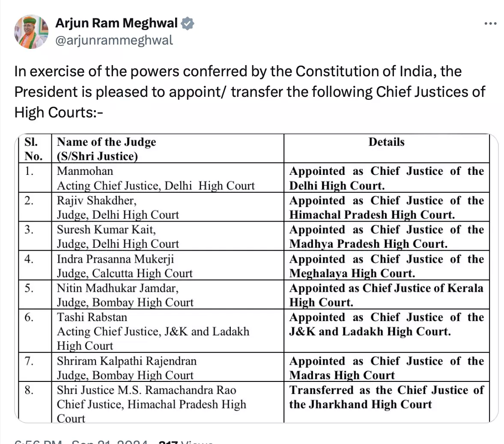Click the blue verified badge
This screenshot has width=504, height=444.
coord(188,23)
